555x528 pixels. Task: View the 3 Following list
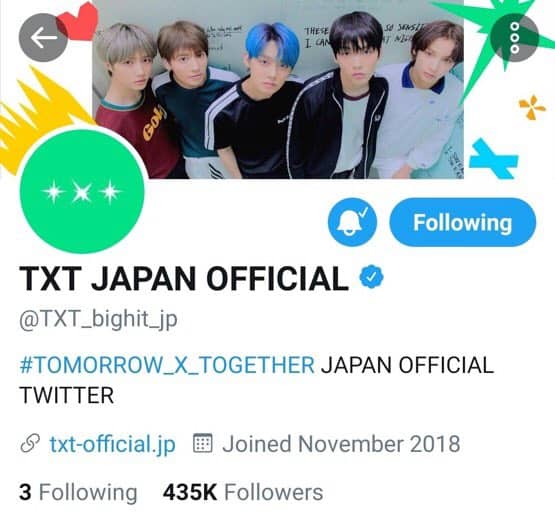pos(78,492)
